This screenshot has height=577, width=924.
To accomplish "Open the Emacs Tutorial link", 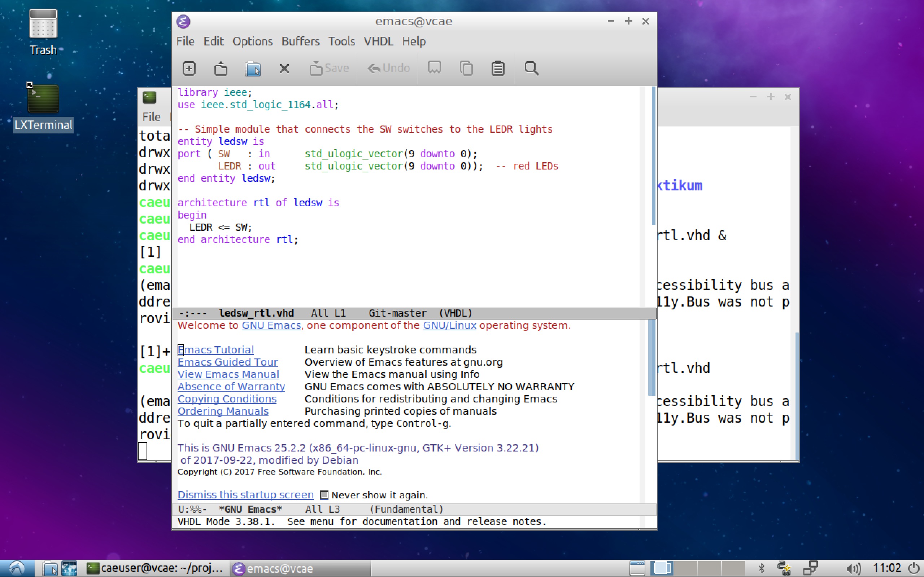I will pyautogui.click(x=216, y=349).
